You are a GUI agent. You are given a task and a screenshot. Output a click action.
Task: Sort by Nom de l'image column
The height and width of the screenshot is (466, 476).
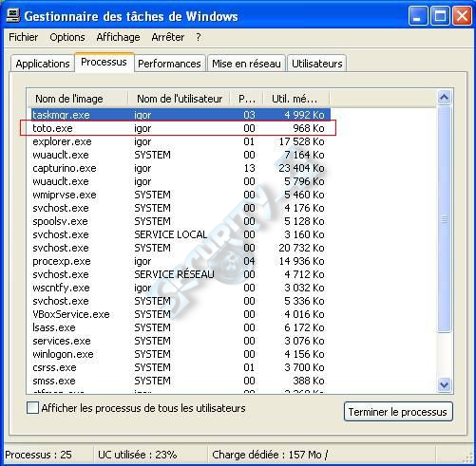(x=78, y=99)
